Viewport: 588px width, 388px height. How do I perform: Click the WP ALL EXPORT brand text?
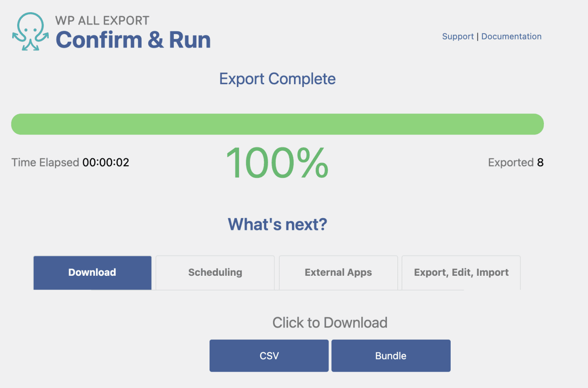pos(102,21)
